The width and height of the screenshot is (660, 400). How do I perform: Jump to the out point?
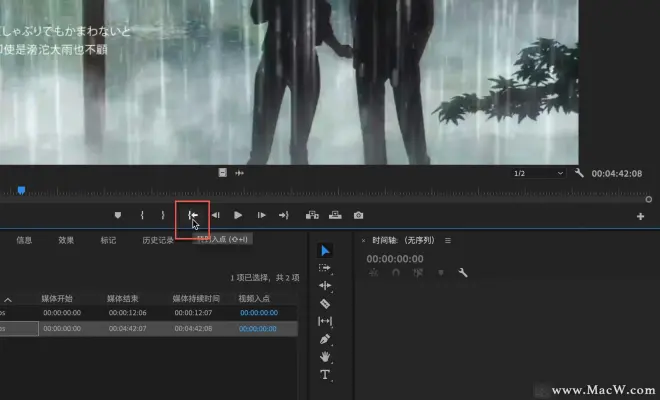284,215
